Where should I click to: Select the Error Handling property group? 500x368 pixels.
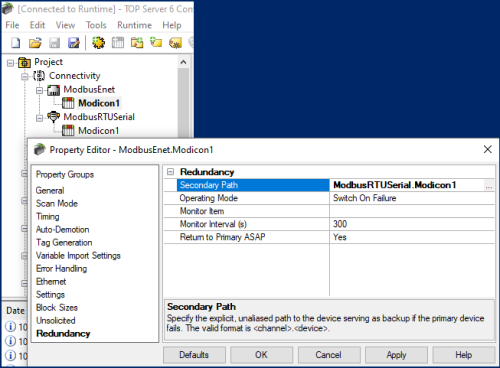pyautogui.click(x=62, y=269)
